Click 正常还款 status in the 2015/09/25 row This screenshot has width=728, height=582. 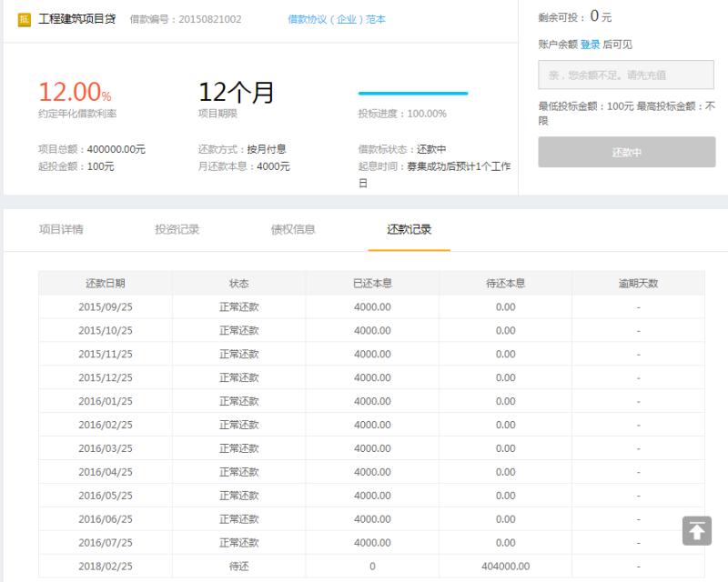[239, 306]
